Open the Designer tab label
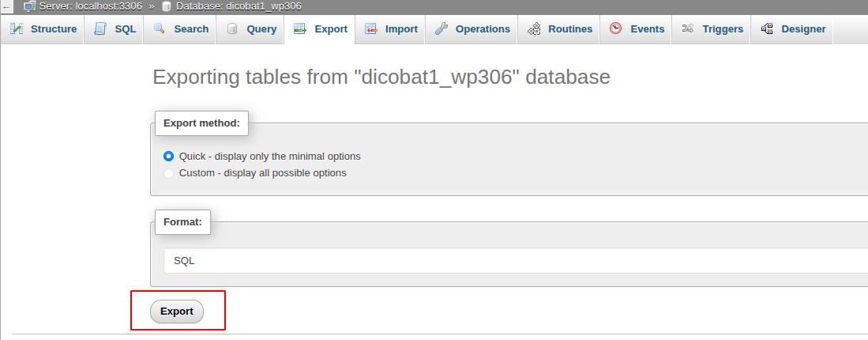Viewport: 868px width, 340px height. tap(803, 28)
